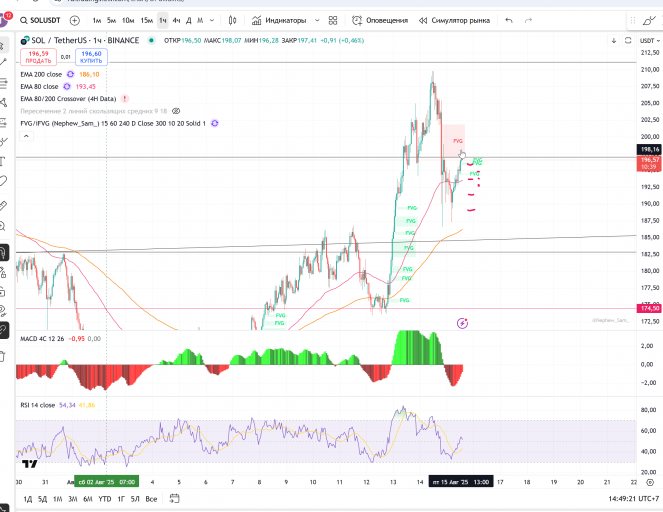Set the date range to 3М

73,499
